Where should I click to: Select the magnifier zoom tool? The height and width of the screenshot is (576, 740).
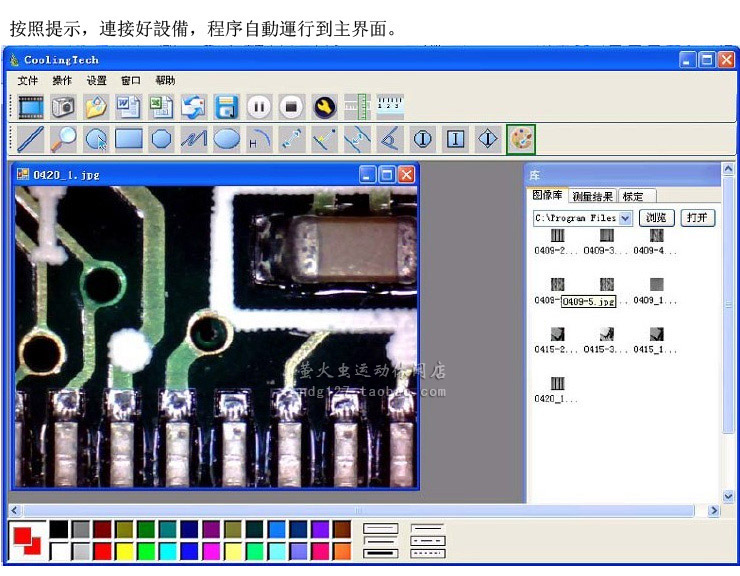pos(63,139)
